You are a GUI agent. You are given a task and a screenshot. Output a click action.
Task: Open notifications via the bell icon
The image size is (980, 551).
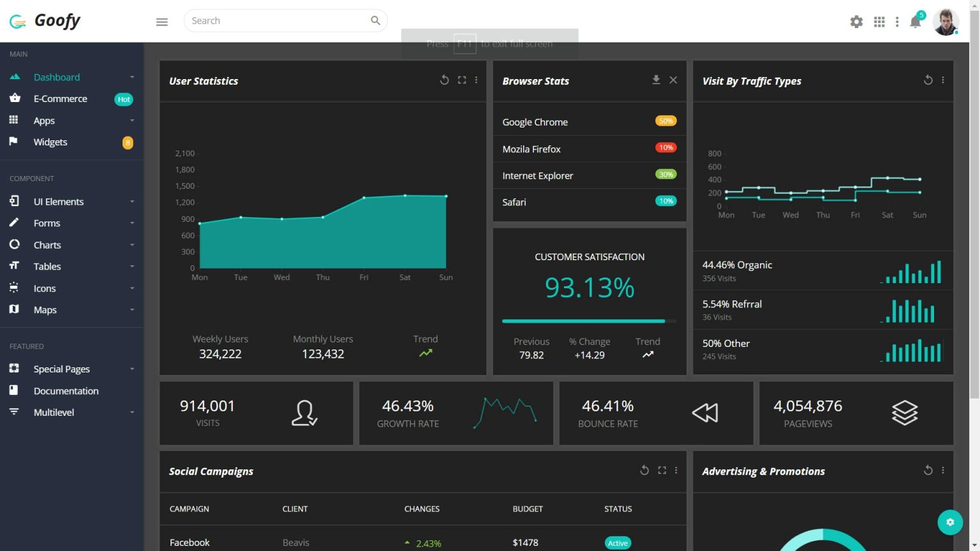tap(915, 22)
